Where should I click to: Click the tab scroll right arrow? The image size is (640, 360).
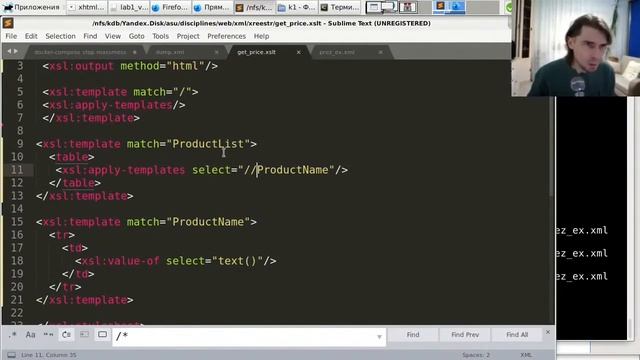click(x=16, y=51)
